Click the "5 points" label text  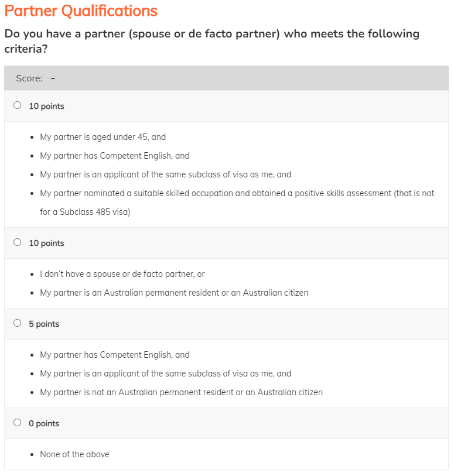44,324
